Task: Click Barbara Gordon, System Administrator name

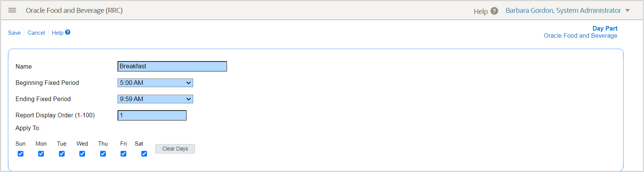Action: [563, 11]
